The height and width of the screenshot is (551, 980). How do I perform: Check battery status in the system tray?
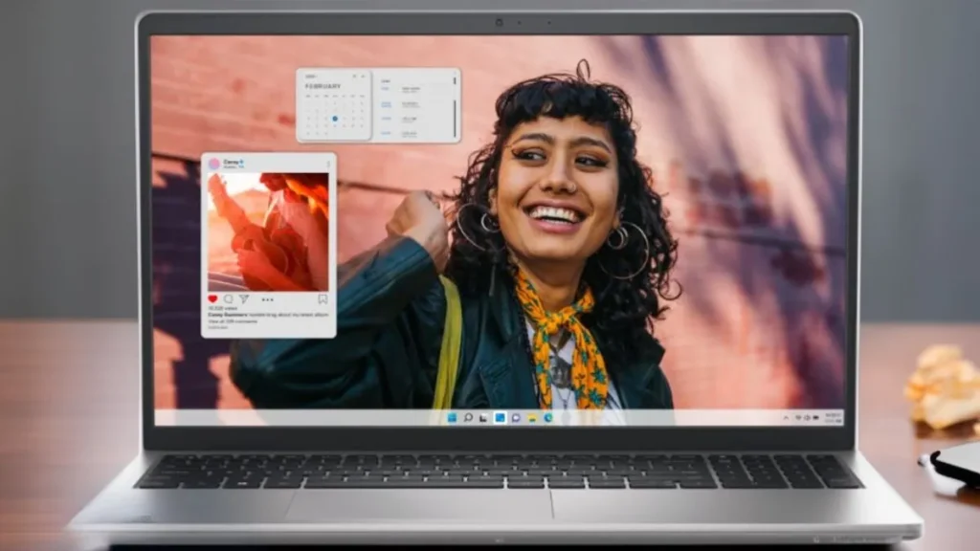(813, 418)
